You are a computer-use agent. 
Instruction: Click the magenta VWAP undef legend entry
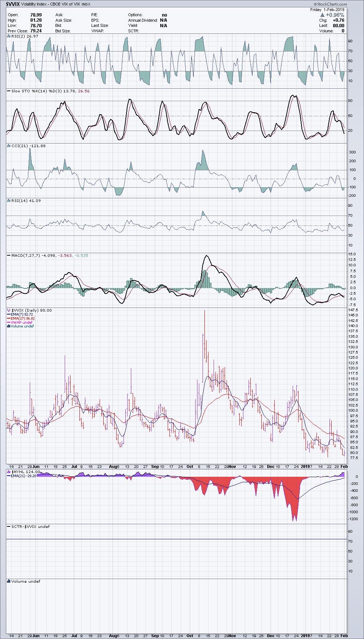pos(22,322)
